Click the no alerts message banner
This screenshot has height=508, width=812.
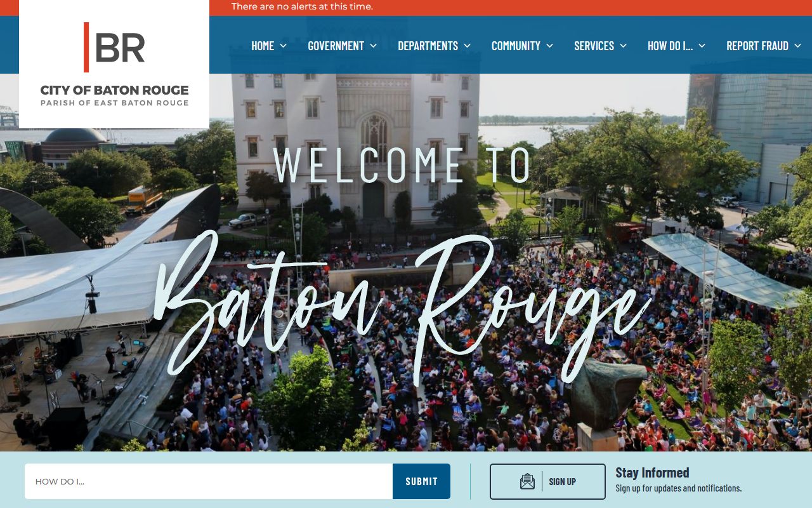coord(302,6)
